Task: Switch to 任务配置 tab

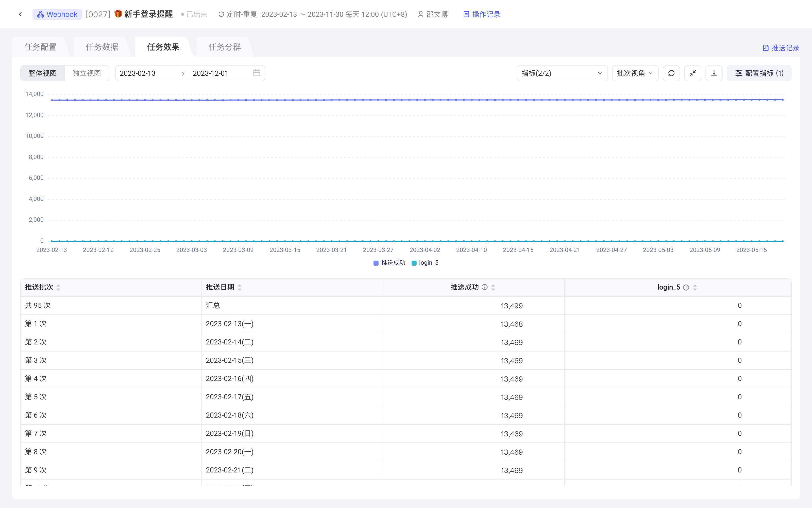Action: pyautogui.click(x=41, y=47)
